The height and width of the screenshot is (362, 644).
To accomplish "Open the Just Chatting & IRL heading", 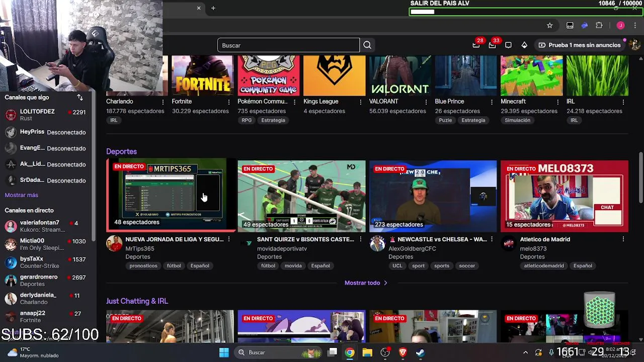I will pyautogui.click(x=137, y=301).
